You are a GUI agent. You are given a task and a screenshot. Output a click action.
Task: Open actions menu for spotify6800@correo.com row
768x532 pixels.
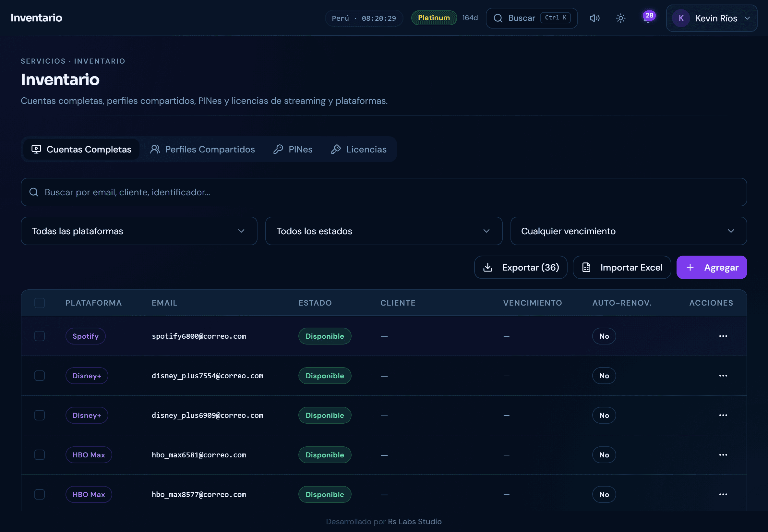tap(723, 336)
